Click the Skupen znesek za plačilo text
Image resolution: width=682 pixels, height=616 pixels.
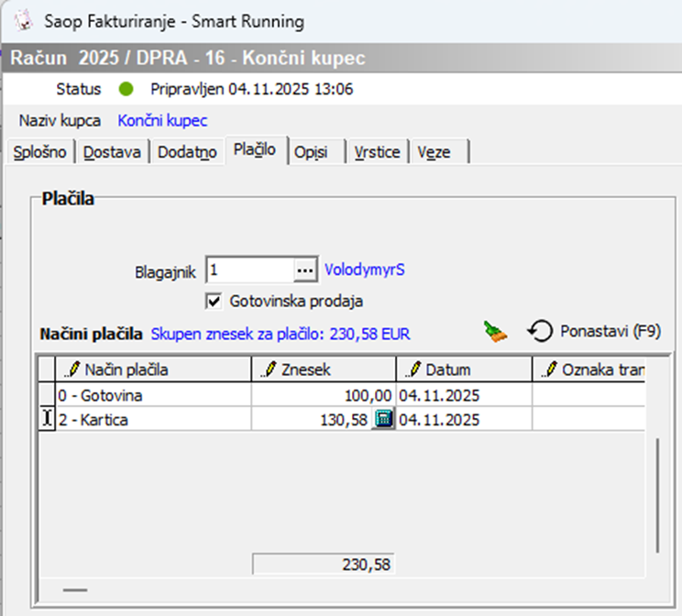(280, 334)
